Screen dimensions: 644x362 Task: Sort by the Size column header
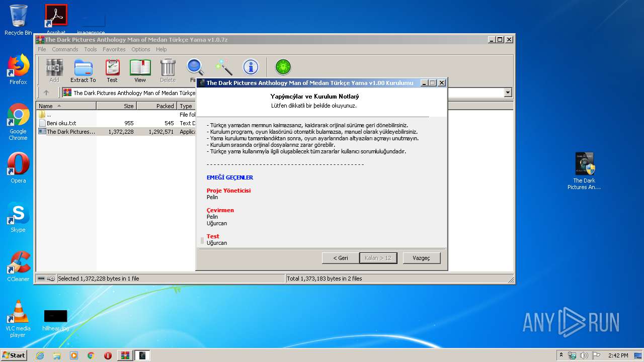point(116,106)
